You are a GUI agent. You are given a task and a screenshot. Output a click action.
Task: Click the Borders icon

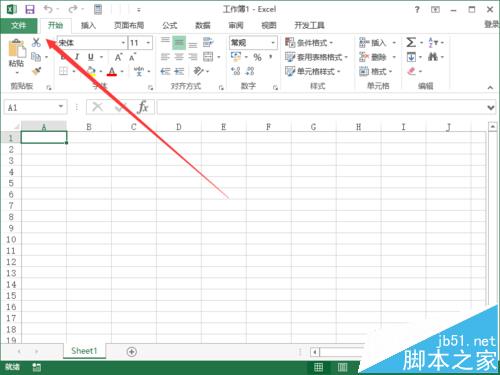point(63,71)
